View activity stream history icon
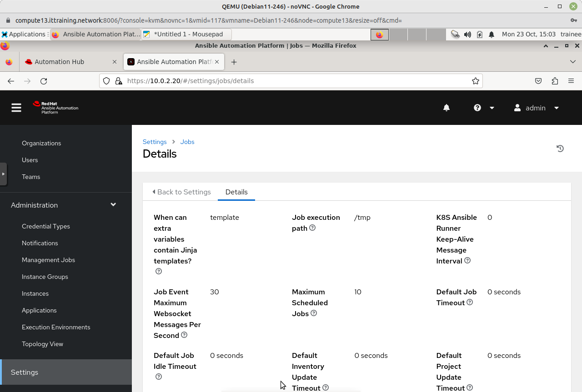 (x=560, y=149)
